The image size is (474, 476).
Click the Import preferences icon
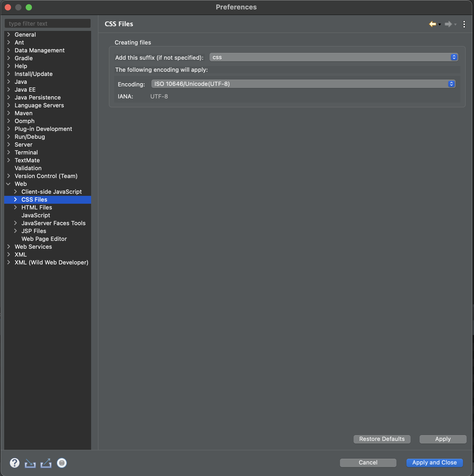[30, 463]
